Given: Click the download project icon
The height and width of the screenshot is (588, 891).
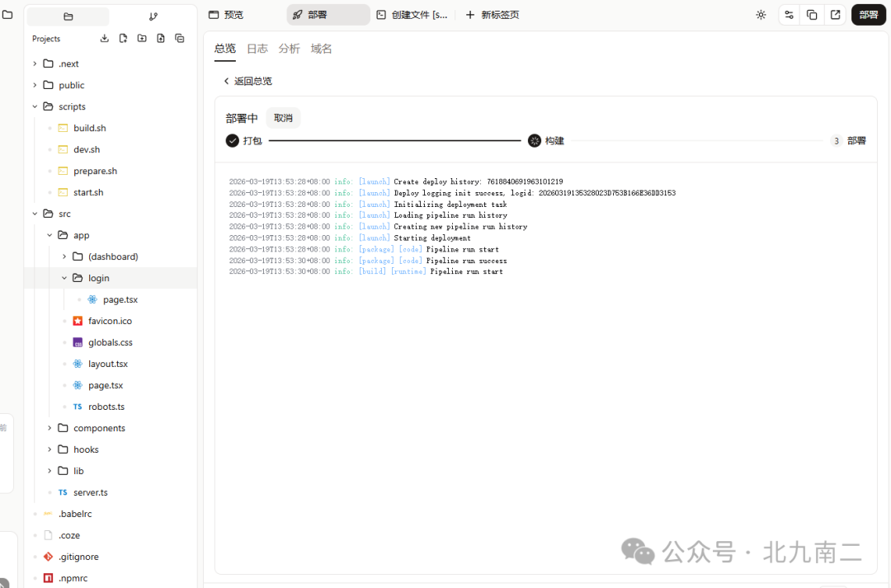Looking at the screenshot, I should tap(105, 38).
